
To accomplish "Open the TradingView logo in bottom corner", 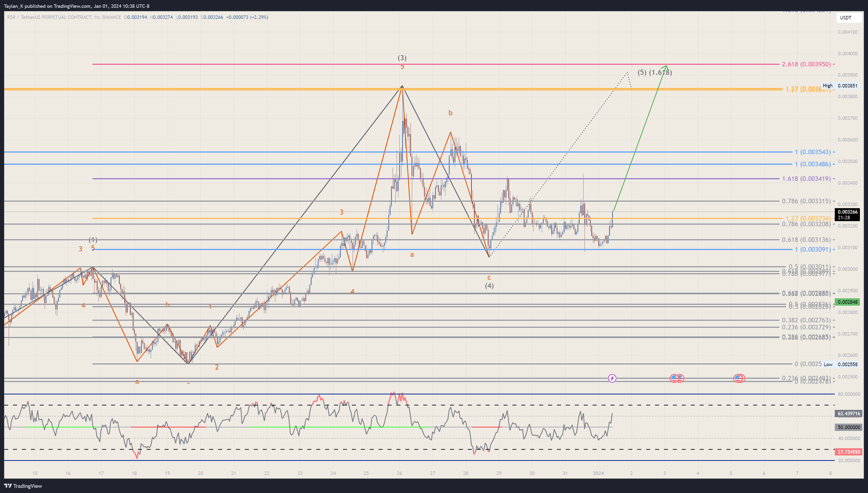I will [x=23, y=486].
